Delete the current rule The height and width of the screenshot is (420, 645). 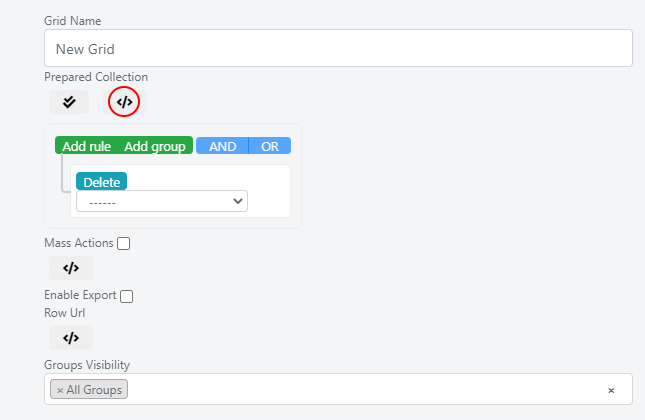[x=102, y=181]
